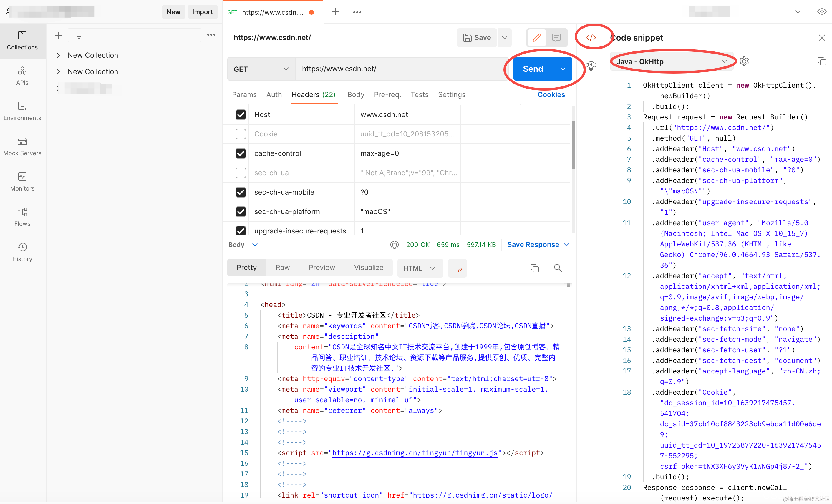Copy the code snippet to clipboard
Screen dimensions: 832x504
tap(821, 61)
